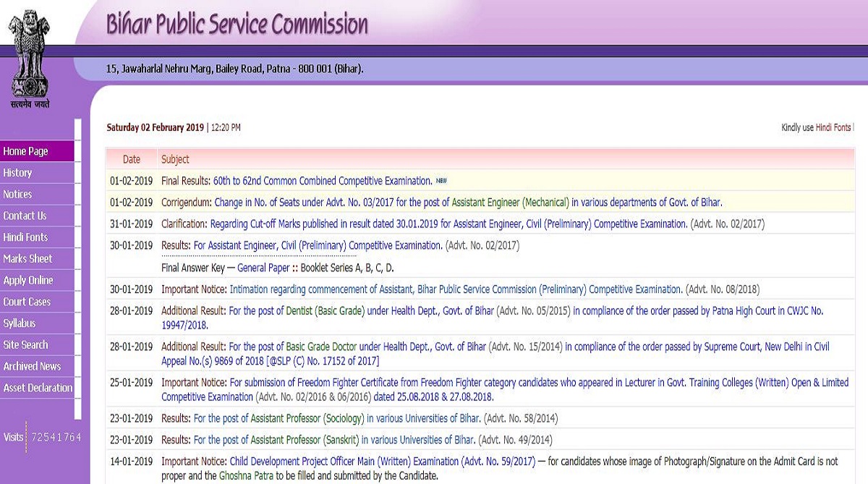Image resolution: width=868 pixels, height=484 pixels.
Task: Open the Ghoshna Patra link
Action: 246,476
